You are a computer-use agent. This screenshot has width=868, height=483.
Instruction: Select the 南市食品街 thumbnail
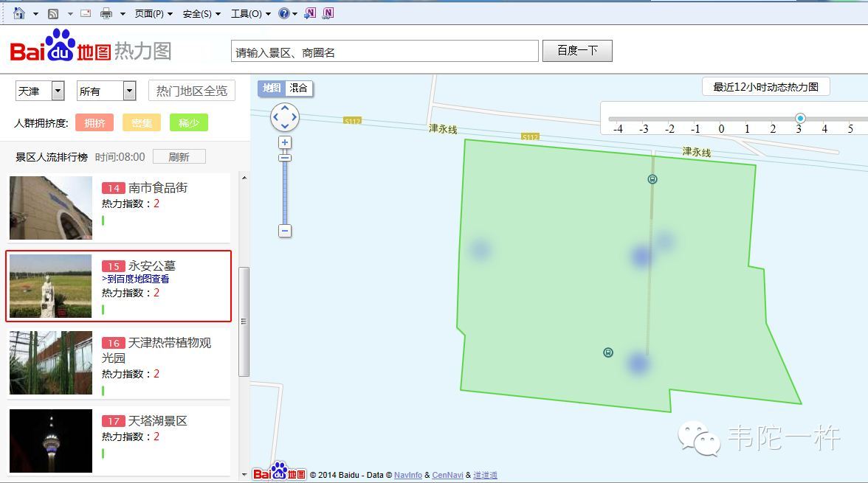point(51,208)
